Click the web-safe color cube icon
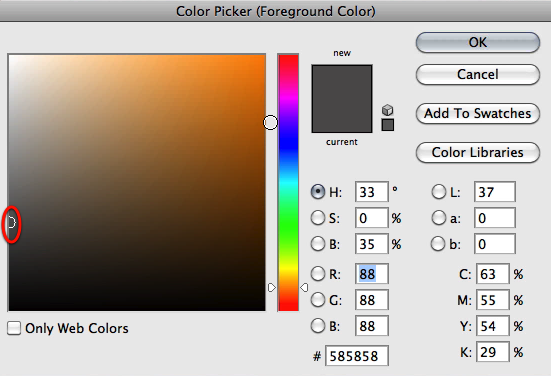Viewport: 551px width, 376px height. pos(387,110)
